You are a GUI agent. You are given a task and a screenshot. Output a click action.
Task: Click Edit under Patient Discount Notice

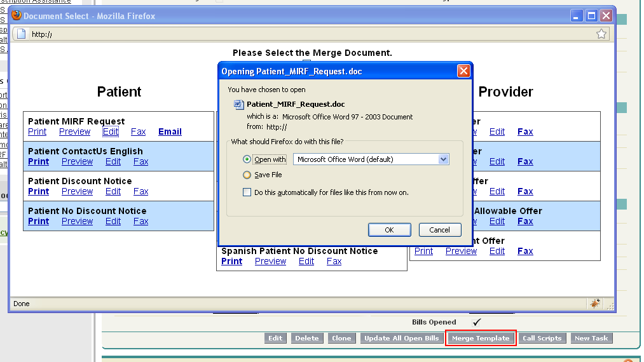tap(113, 192)
